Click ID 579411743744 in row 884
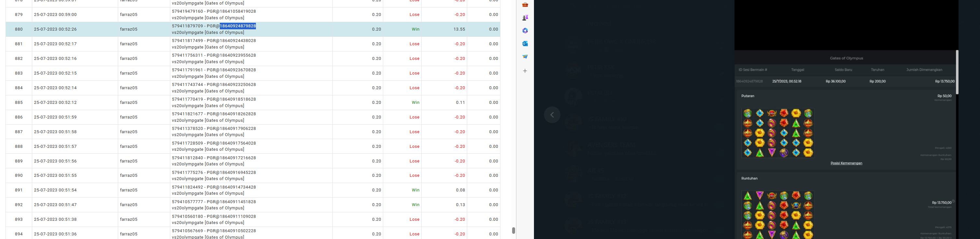This screenshot has width=980, height=239. click(187, 84)
